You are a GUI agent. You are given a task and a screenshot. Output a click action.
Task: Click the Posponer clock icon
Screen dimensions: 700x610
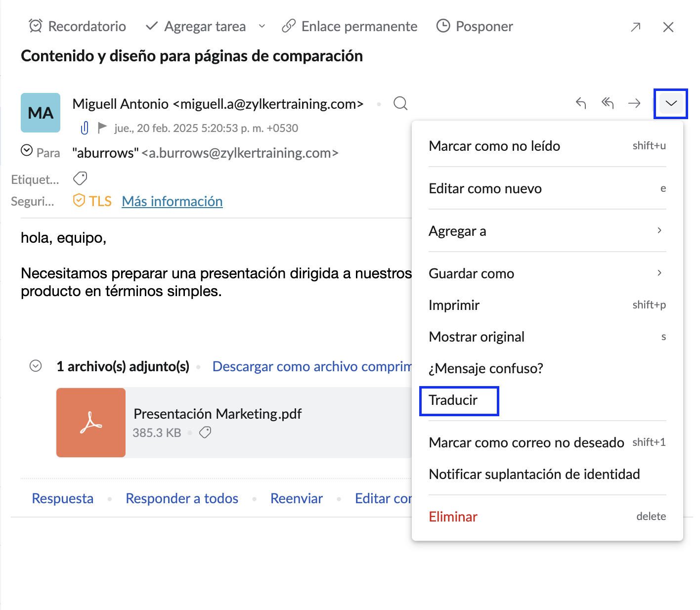point(443,26)
